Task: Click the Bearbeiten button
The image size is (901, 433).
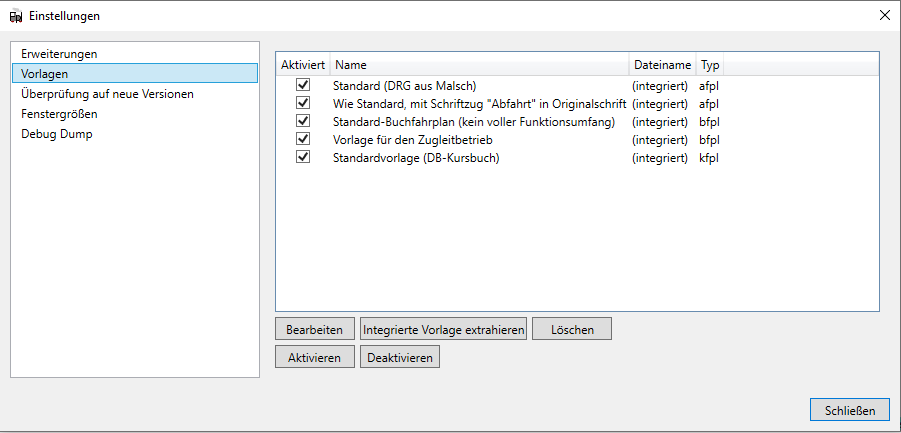Action: (315, 330)
